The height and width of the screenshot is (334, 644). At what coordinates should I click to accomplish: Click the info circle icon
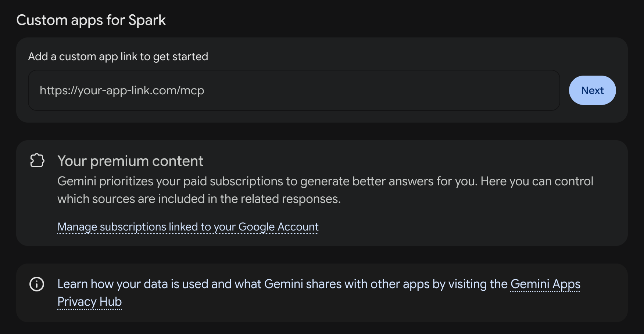coord(37,284)
